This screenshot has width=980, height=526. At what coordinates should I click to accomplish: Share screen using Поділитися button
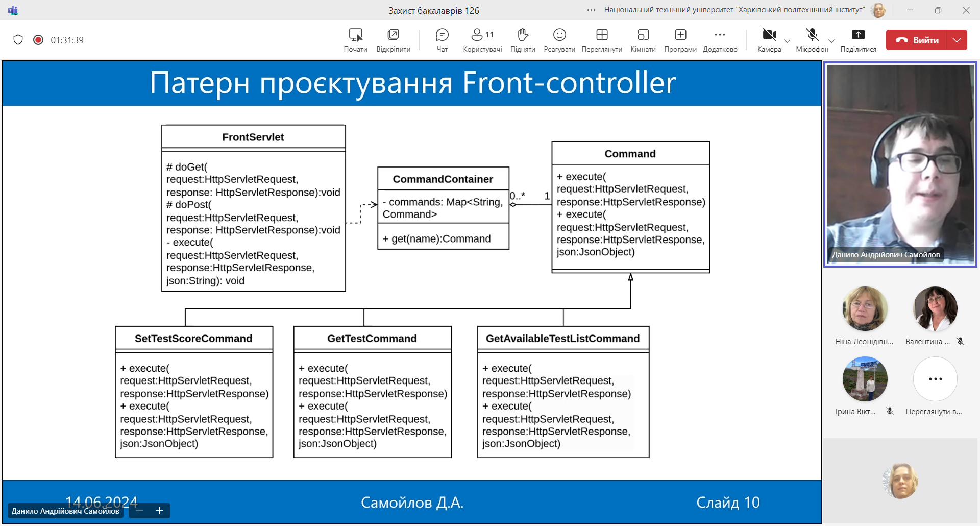coord(859,40)
